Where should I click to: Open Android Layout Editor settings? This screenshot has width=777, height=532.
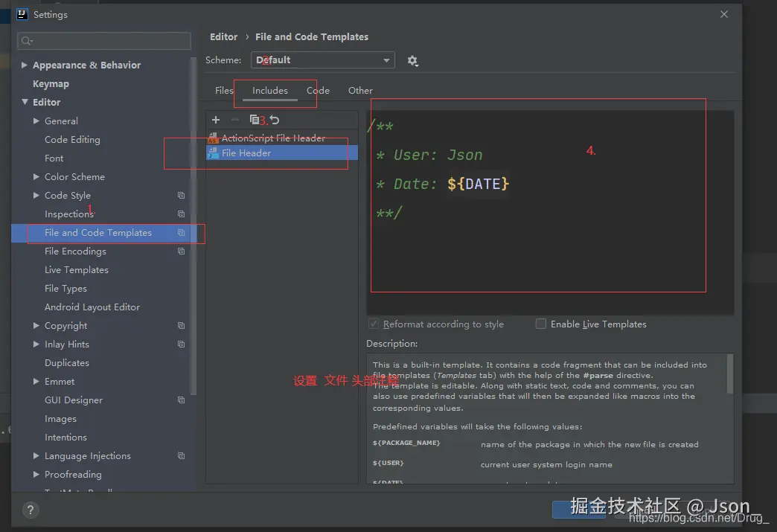point(92,307)
